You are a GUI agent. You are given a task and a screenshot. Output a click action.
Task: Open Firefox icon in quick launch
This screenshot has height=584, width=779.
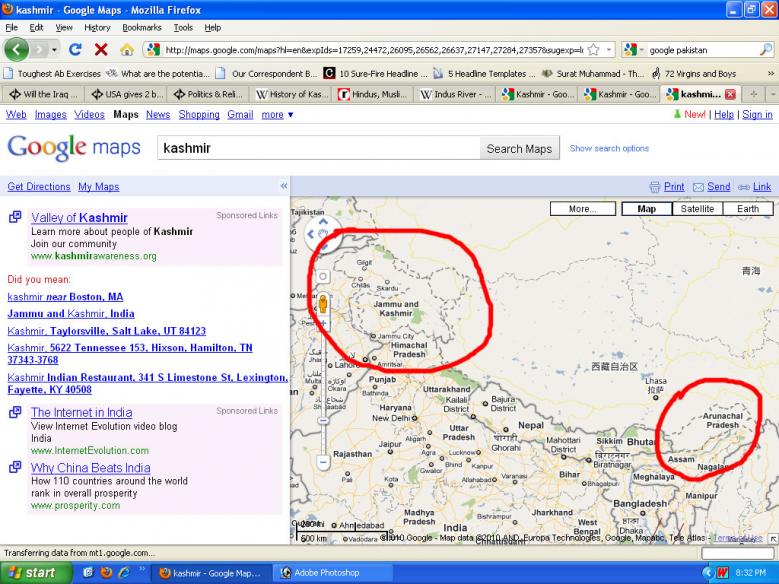pyautogui.click(x=106, y=573)
